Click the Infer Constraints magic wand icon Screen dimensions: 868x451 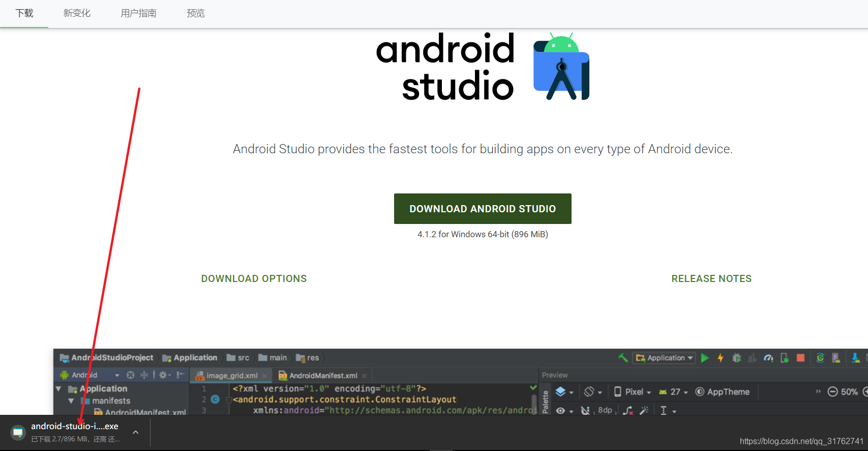[644, 410]
